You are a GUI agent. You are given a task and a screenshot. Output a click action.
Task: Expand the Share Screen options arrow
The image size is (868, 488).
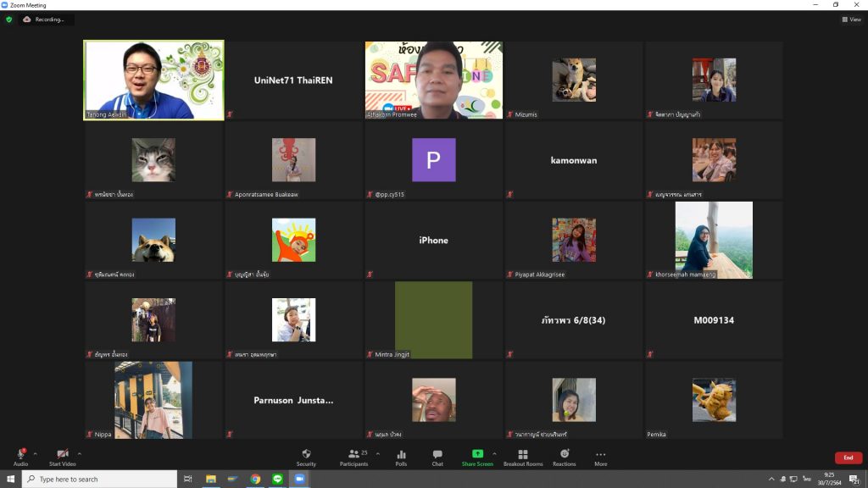(x=494, y=453)
